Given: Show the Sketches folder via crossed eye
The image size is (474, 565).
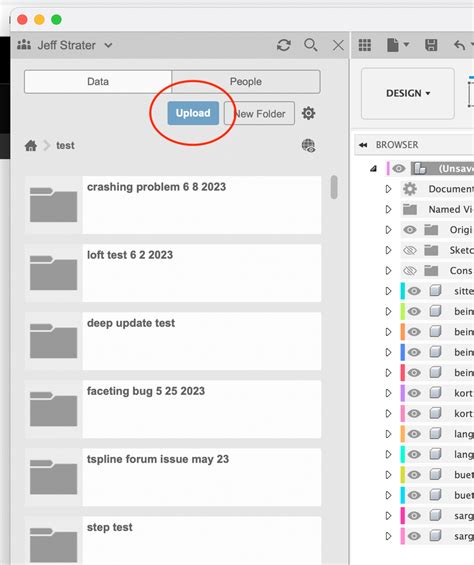Looking at the screenshot, I should 410,250.
